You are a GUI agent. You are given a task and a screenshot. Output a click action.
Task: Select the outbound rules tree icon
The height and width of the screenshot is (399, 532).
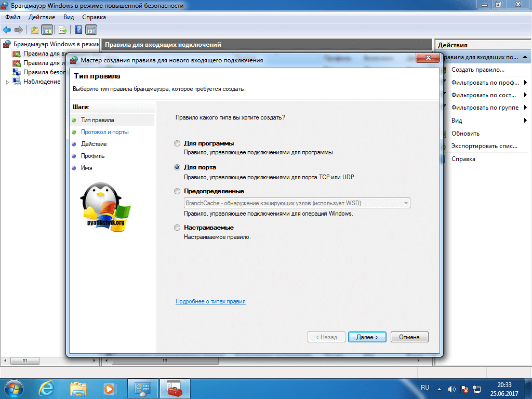pyautogui.click(x=16, y=63)
